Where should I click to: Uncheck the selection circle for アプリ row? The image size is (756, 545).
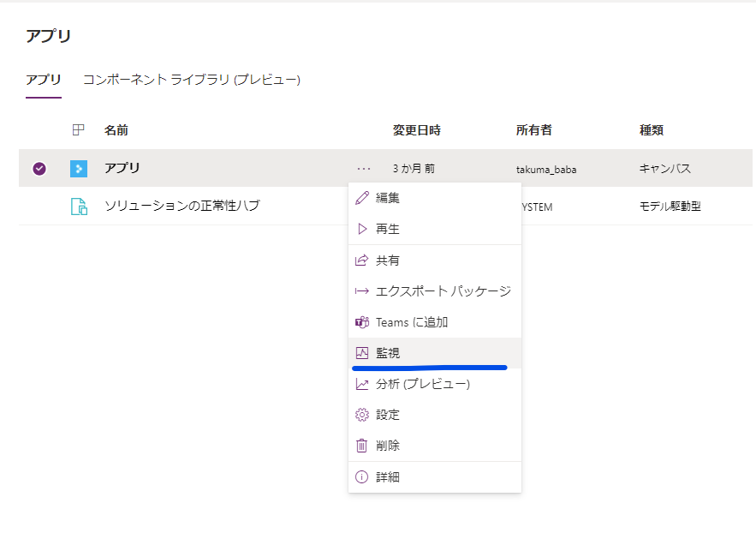point(39,169)
